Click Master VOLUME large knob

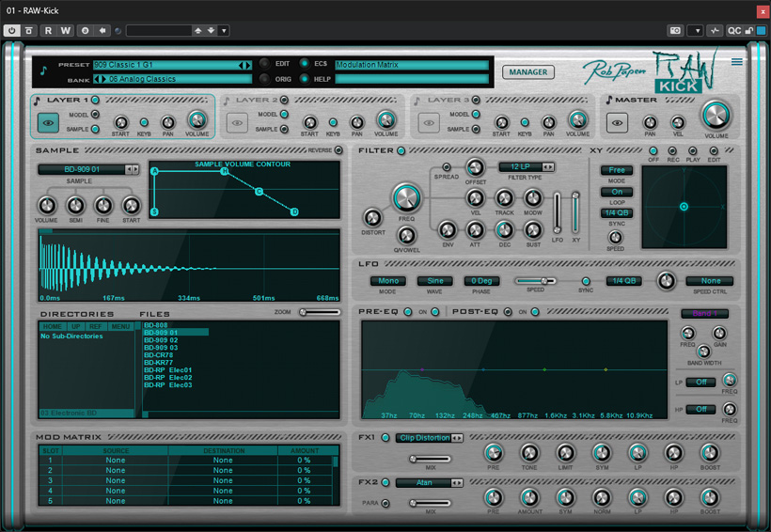pyautogui.click(x=716, y=115)
